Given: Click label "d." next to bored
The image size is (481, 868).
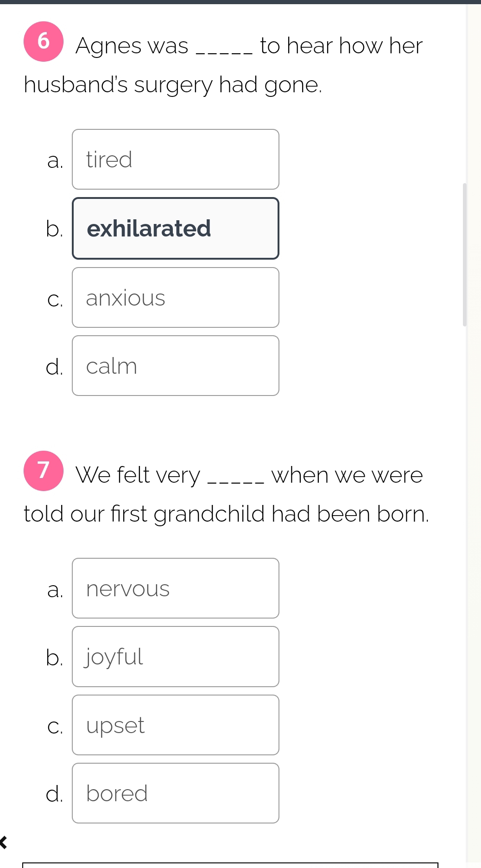Looking at the screenshot, I should [x=55, y=794].
